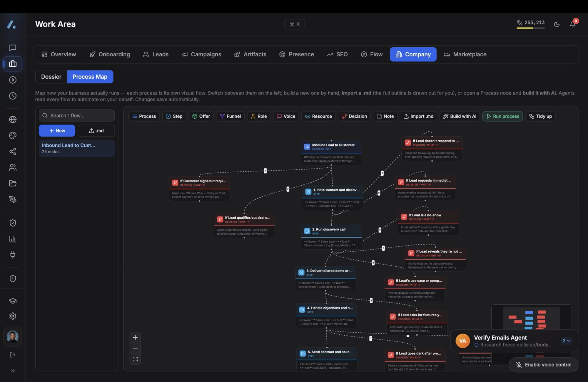Open the command K search box
Screen dimensions: 588x382
click(295, 24)
